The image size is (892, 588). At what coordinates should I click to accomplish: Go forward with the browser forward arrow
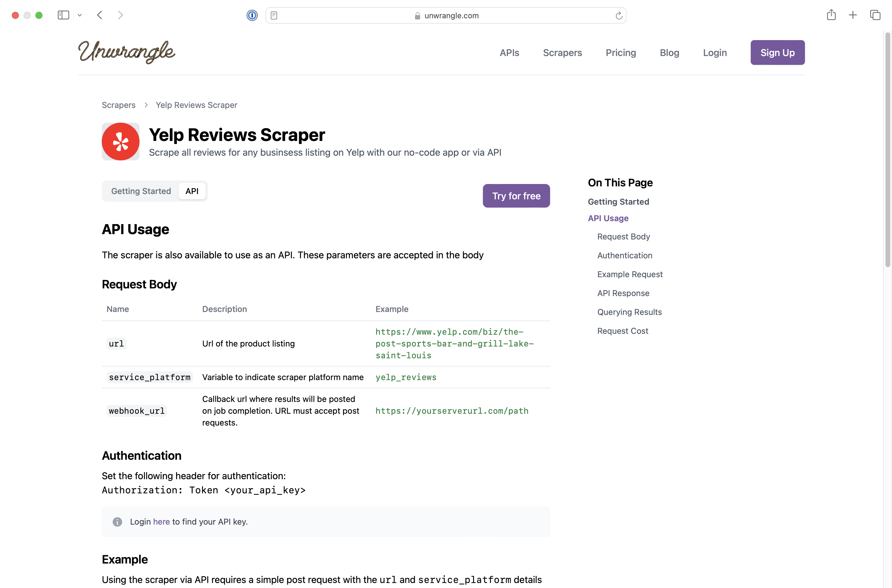pyautogui.click(x=120, y=15)
